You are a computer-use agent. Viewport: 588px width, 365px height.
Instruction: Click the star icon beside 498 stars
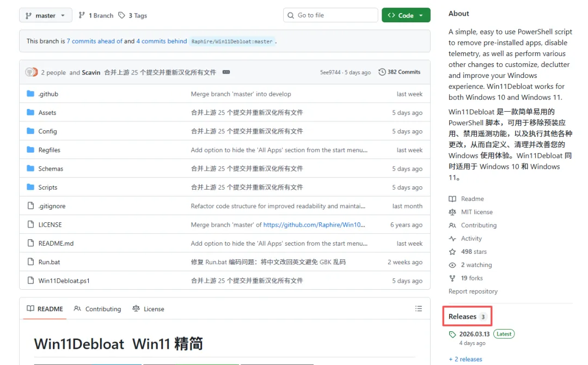tap(452, 252)
